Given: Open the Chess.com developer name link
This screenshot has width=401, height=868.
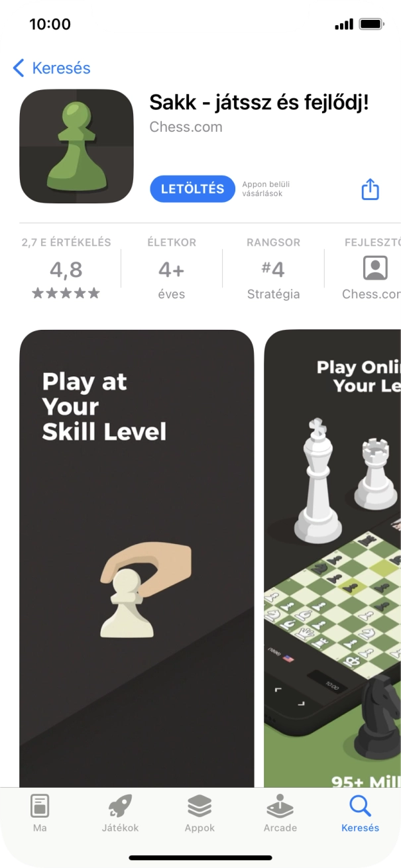Looking at the screenshot, I should (186, 127).
